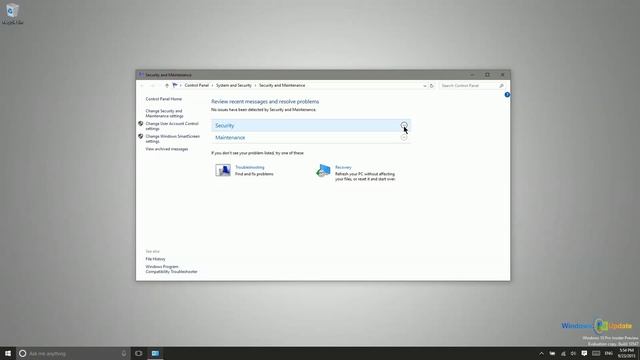The width and height of the screenshot is (640, 360).
Task: Click the touch keyboard tray icon
Action: pyautogui.click(x=596, y=353)
